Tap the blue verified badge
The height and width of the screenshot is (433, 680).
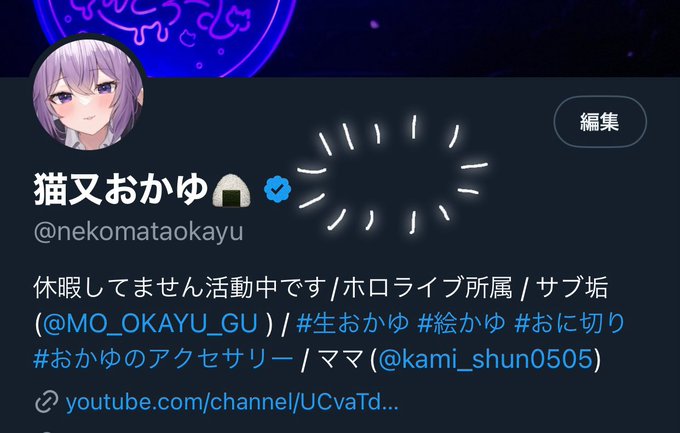point(278,189)
